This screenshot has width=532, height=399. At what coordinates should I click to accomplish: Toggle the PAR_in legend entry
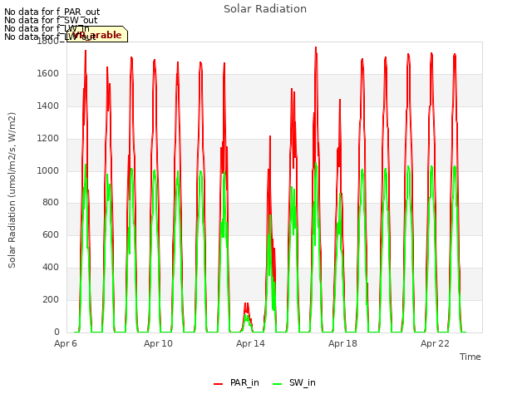(236, 383)
